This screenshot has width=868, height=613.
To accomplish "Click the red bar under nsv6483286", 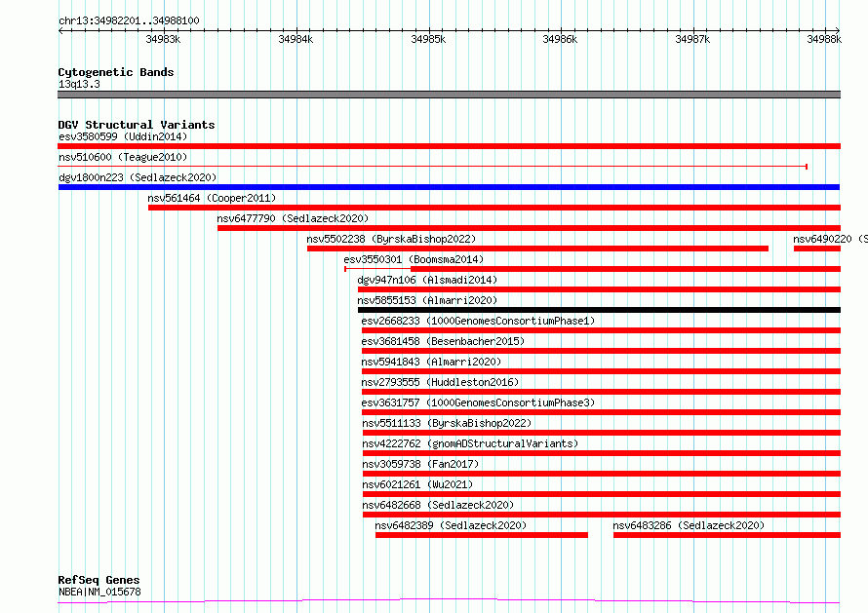I will (727, 535).
